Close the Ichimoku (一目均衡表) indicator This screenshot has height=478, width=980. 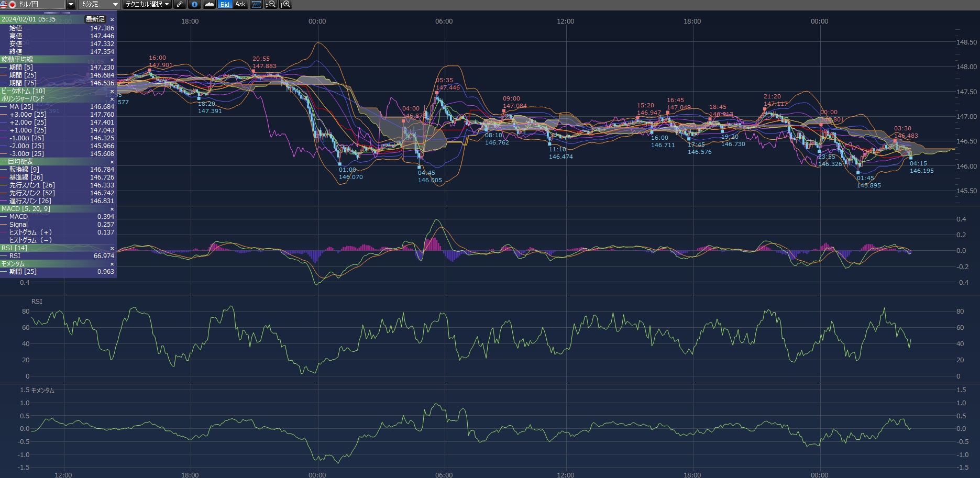tap(112, 162)
